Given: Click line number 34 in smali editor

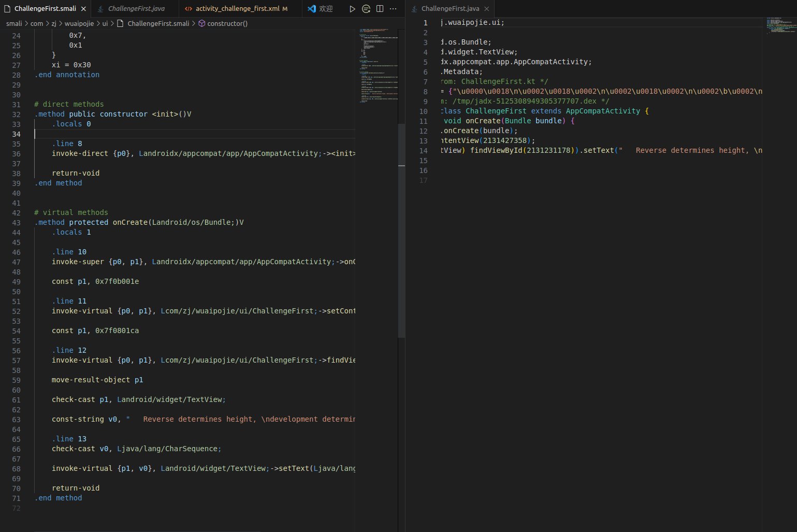Looking at the screenshot, I should 17,134.
